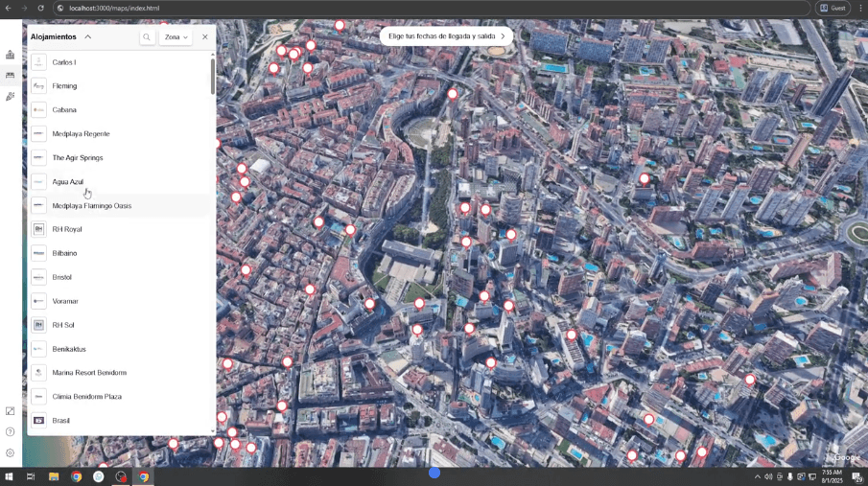Click the search magnifier in Alojamientos panel
The height and width of the screenshot is (486, 868).
[147, 37]
